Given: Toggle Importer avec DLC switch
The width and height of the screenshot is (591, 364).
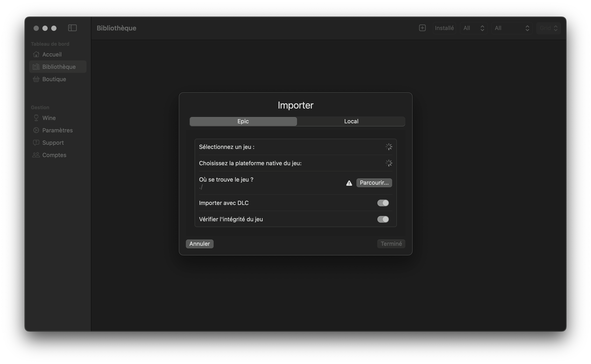Looking at the screenshot, I should 383,203.
